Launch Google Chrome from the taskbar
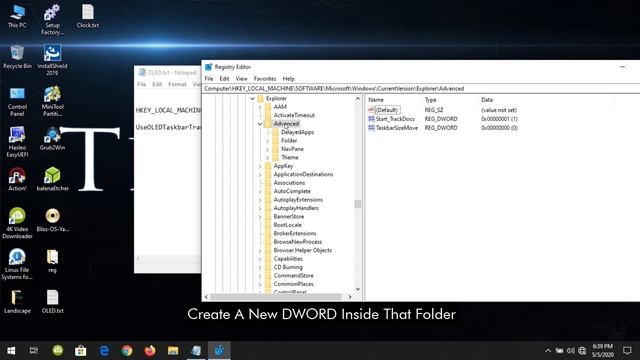The image size is (640, 360). pyautogui.click(x=127, y=351)
